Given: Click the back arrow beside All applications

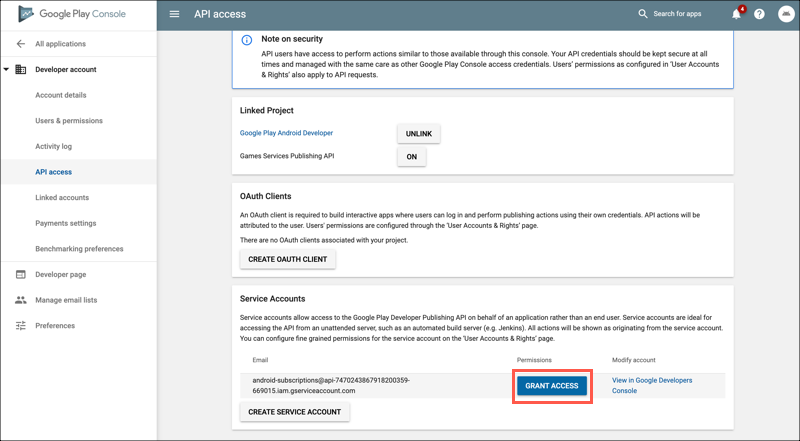Looking at the screenshot, I should point(21,44).
